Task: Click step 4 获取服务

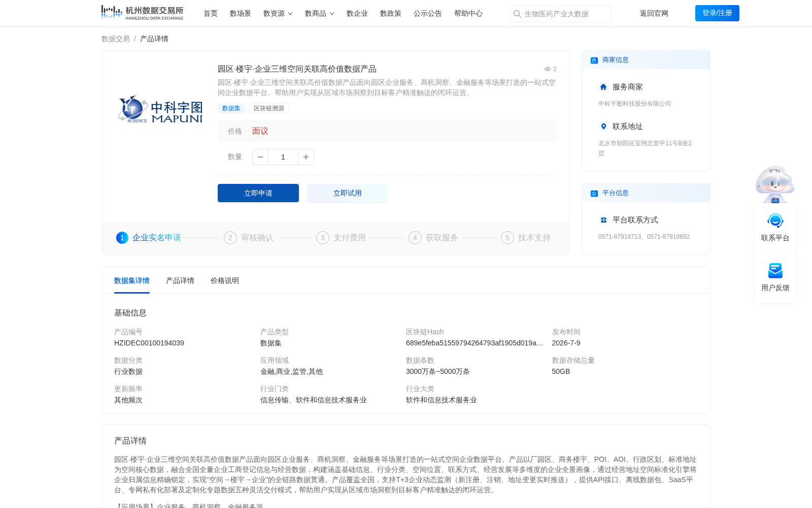Action: coord(433,238)
